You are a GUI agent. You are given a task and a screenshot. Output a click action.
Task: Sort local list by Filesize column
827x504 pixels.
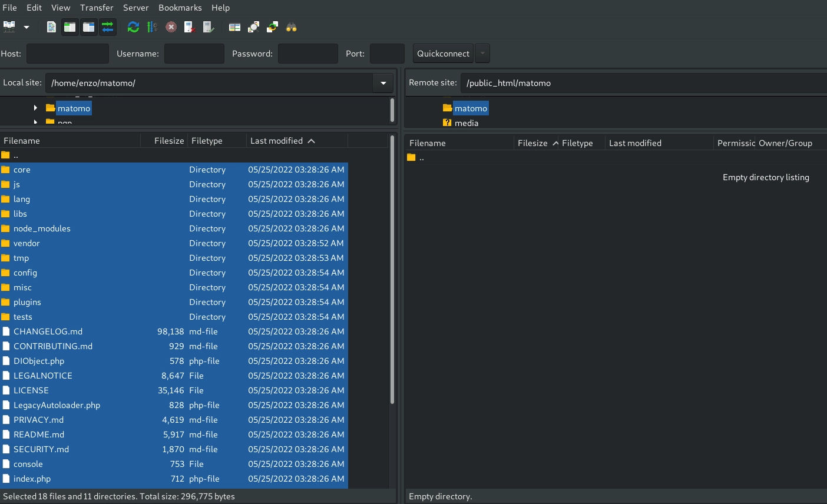coord(164,141)
